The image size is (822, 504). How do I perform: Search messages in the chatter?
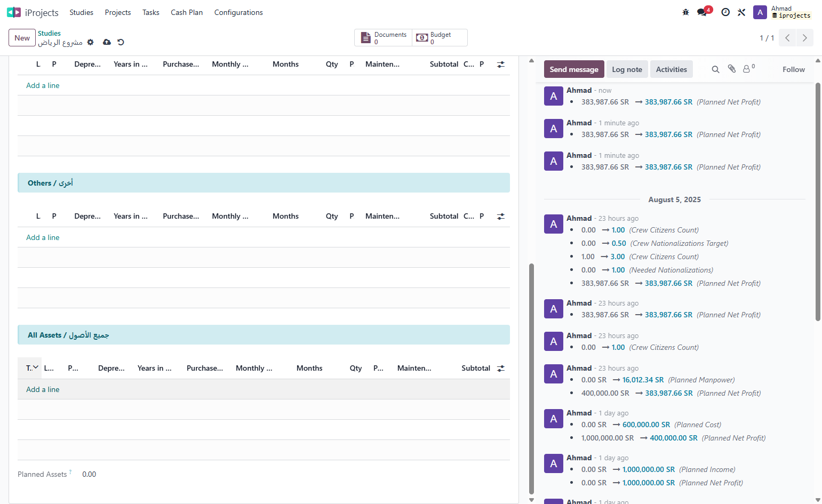(716, 69)
